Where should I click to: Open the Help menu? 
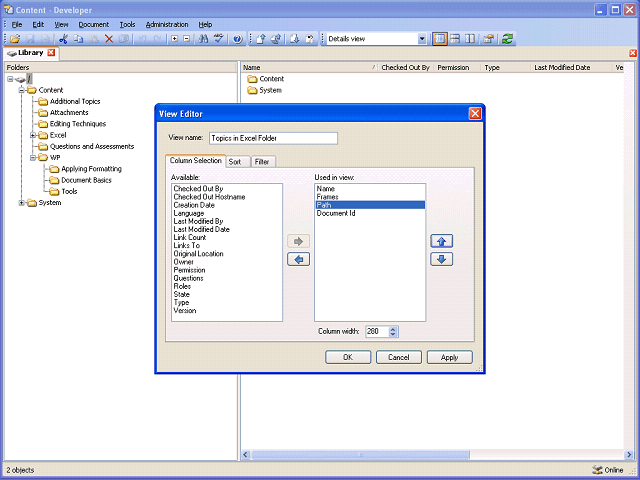(x=205, y=24)
